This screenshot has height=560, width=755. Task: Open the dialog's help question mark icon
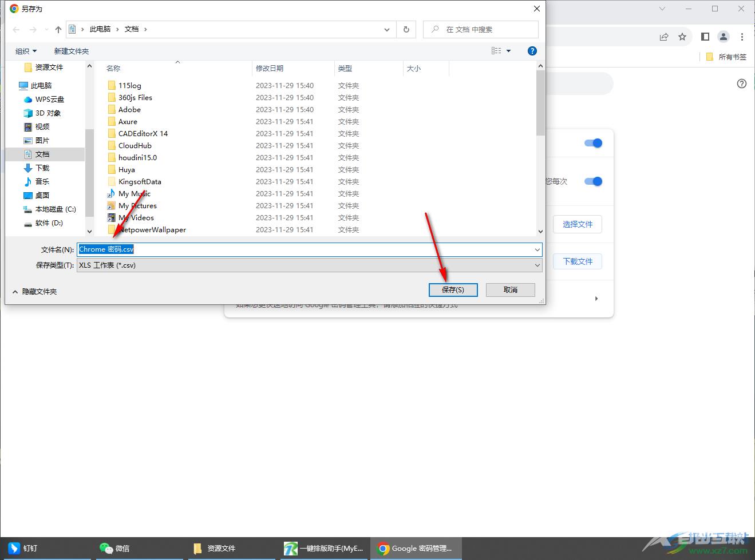coord(532,51)
